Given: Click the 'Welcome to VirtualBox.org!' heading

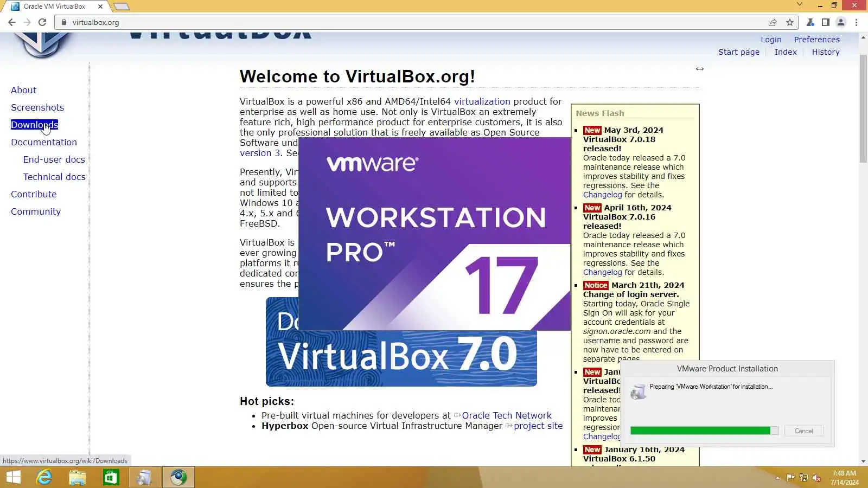Looking at the screenshot, I should [358, 76].
